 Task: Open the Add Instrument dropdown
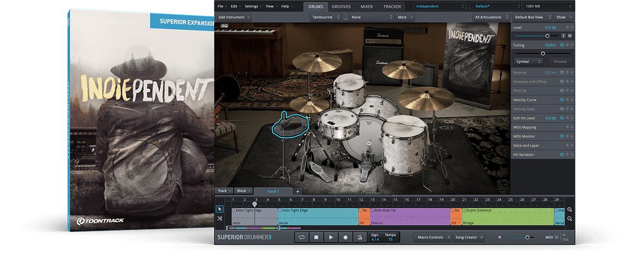[x=234, y=17]
